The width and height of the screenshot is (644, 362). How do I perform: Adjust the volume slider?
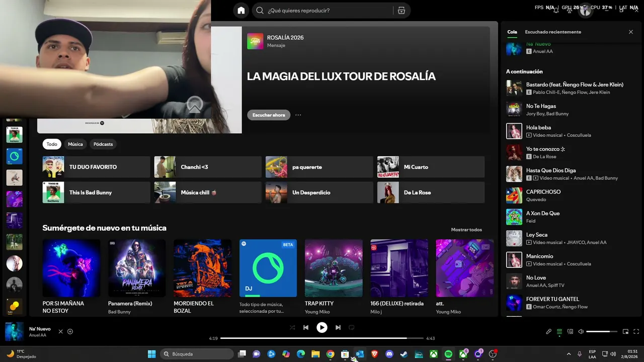602,331
